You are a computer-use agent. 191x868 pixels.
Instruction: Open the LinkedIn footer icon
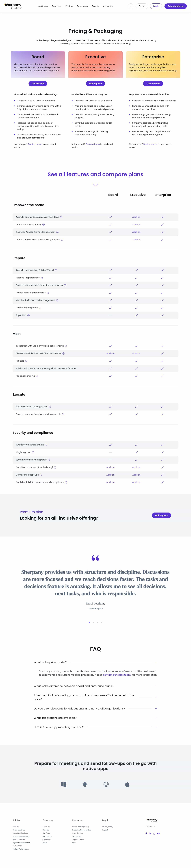(x=150, y=833)
